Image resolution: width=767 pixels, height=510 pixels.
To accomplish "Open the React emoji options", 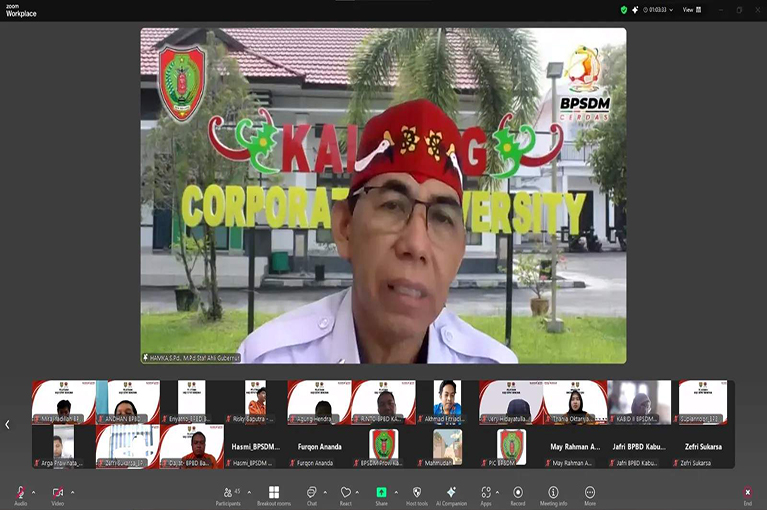I will (x=345, y=493).
